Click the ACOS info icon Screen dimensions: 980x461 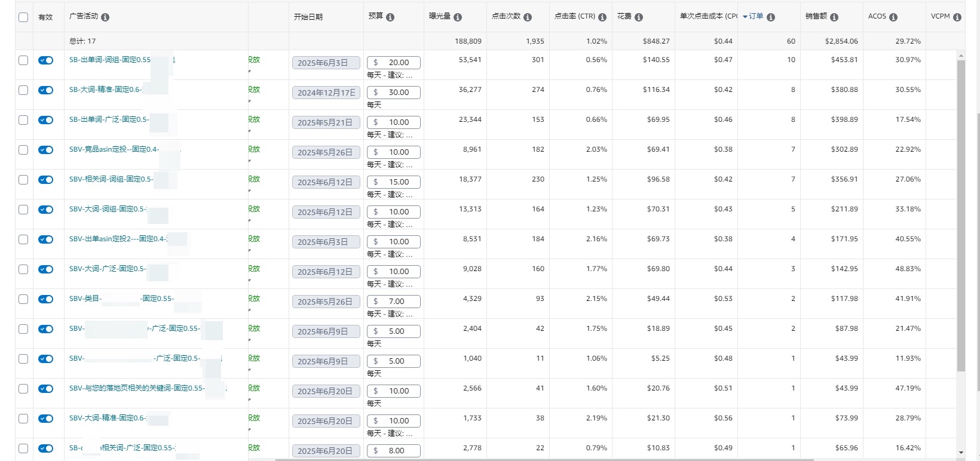(x=893, y=17)
